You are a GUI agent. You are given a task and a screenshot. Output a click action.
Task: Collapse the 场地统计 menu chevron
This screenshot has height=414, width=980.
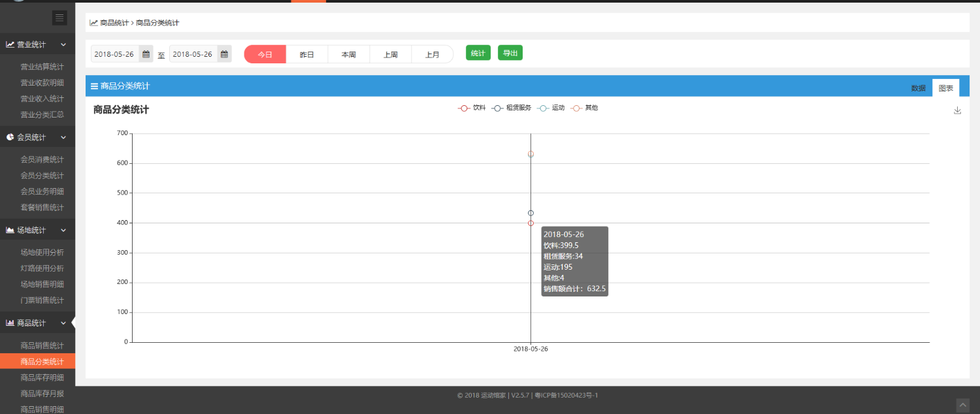[x=63, y=230]
